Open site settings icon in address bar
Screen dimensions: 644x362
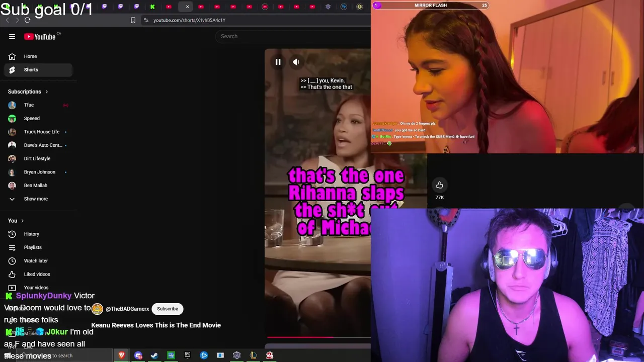(146, 20)
